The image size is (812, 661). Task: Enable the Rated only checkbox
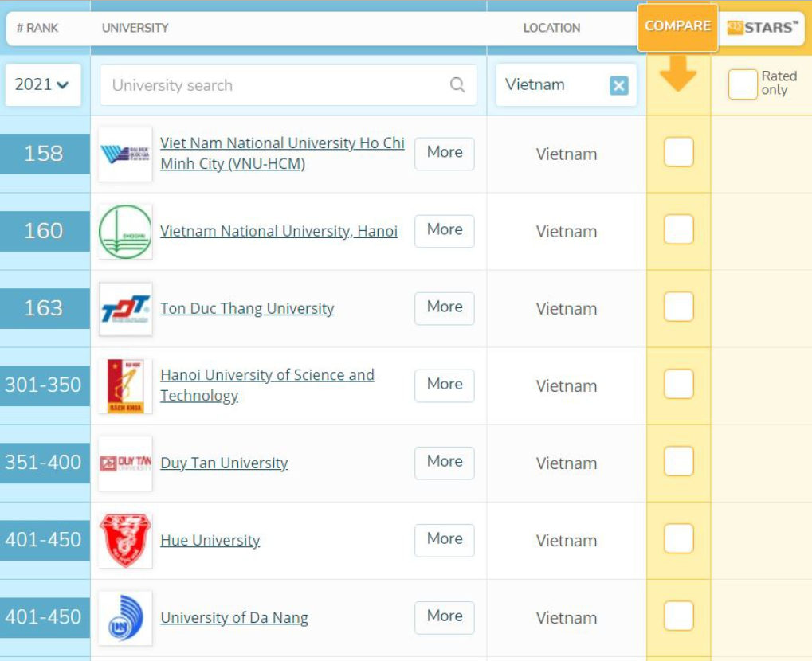pyautogui.click(x=742, y=84)
